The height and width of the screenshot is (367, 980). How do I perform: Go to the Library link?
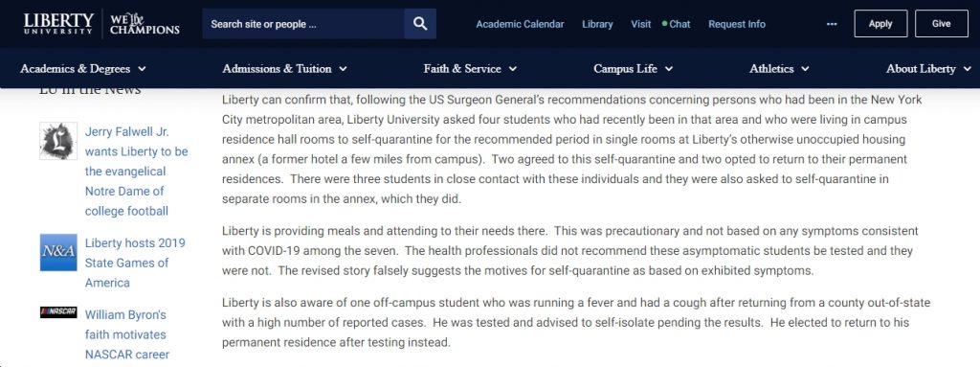(597, 24)
